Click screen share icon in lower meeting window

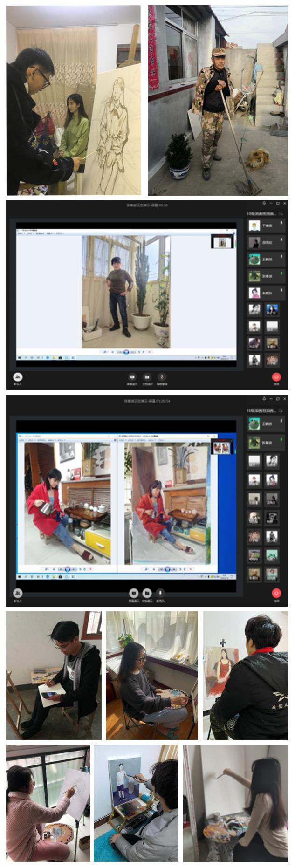[134, 593]
